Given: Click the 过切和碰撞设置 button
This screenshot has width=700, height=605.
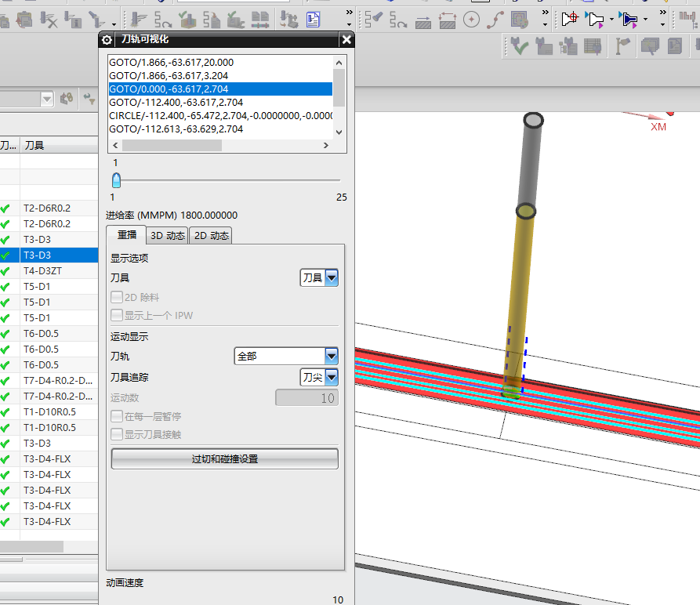Looking at the screenshot, I should pos(224,459).
